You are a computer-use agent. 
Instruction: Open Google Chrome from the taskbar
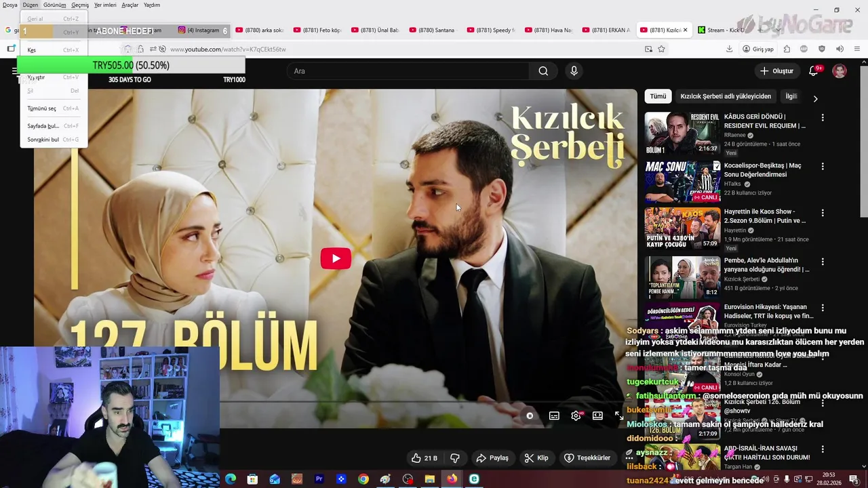363,479
